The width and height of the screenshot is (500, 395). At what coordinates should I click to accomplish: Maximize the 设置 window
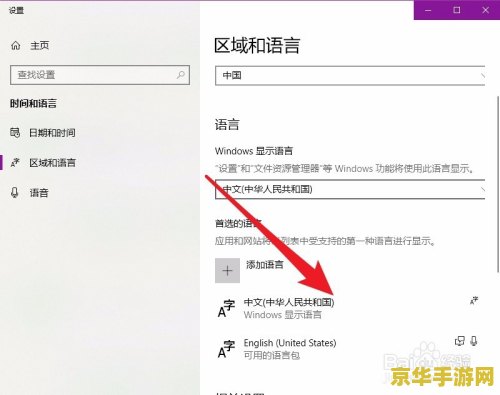click(457, 10)
